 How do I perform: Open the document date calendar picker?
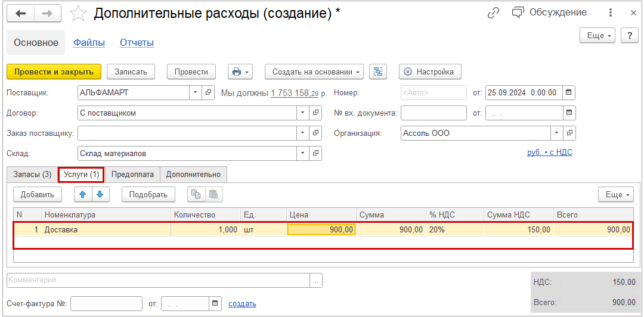click(569, 92)
